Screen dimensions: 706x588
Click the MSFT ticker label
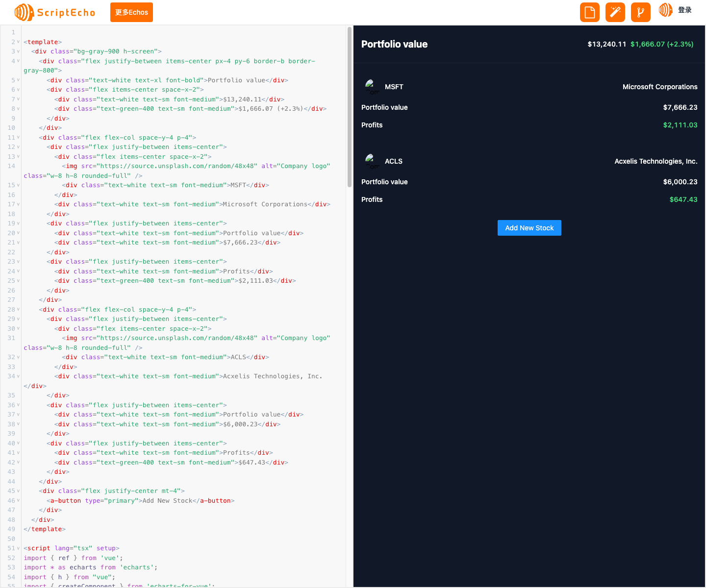point(394,87)
